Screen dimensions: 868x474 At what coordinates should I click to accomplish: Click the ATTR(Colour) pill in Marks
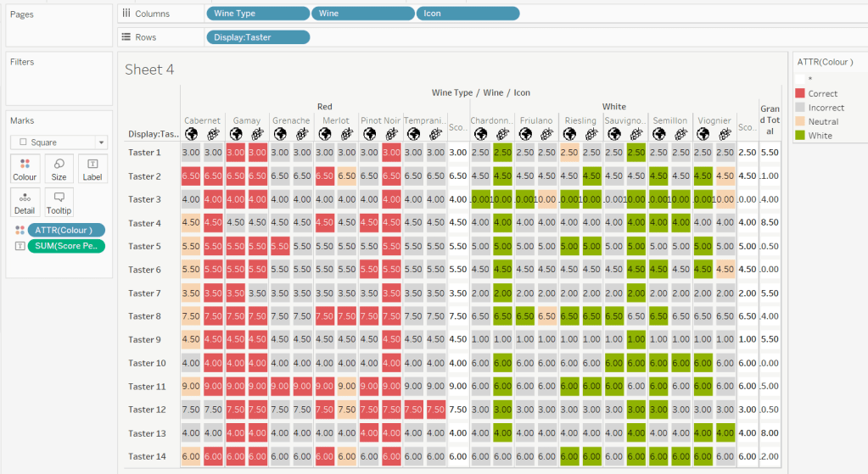click(x=65, y=230)
